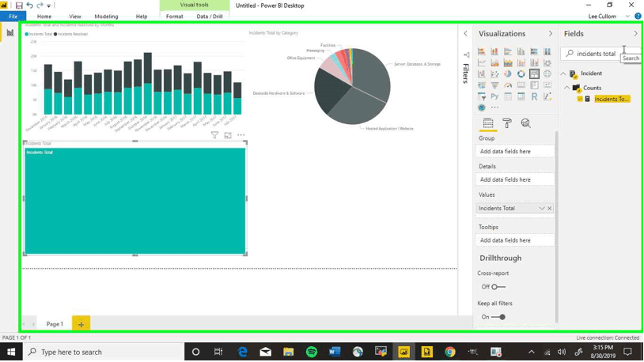Select the ArcGIS Maps visualization

click(481, 107)
